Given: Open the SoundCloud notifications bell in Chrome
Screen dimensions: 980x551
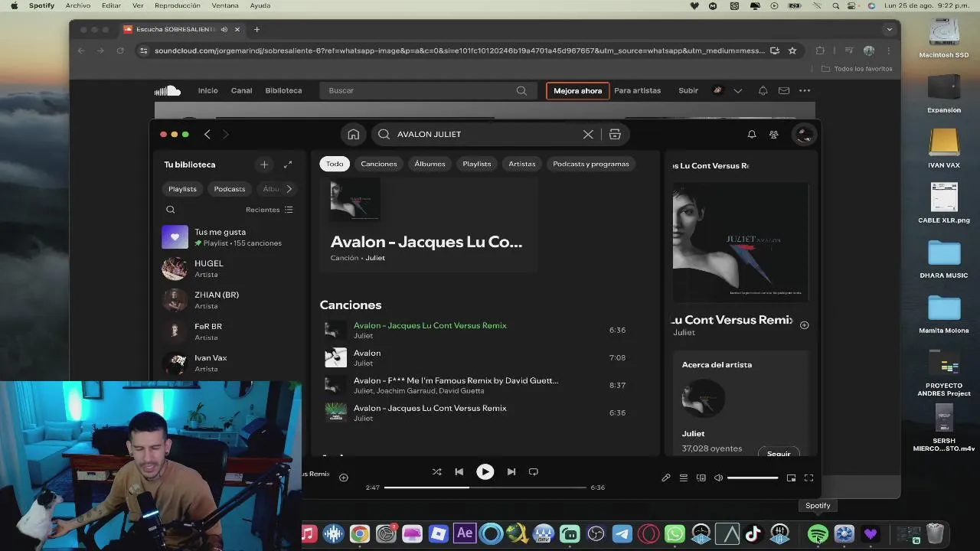Looking at the screenshot, I should click(x=763, y=90).
